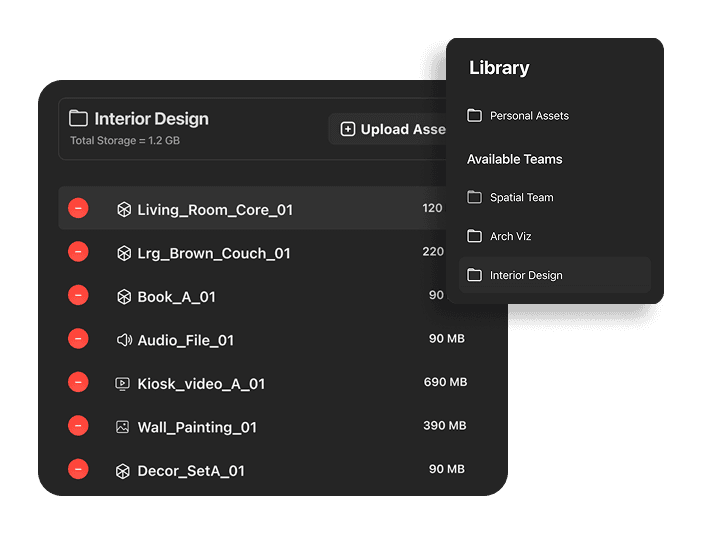Select the Living_Room_Core_01 asset row

click(252, 208)
